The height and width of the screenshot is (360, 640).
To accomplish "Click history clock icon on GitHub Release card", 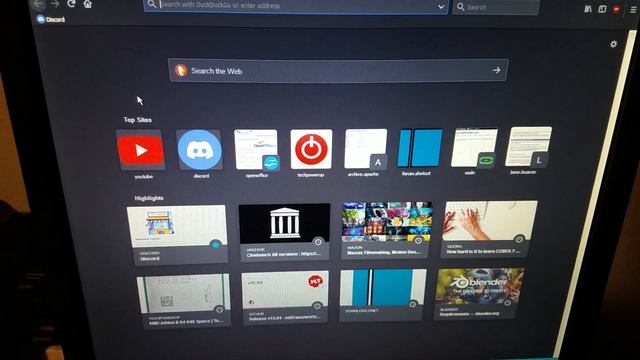I will [317, 306].
